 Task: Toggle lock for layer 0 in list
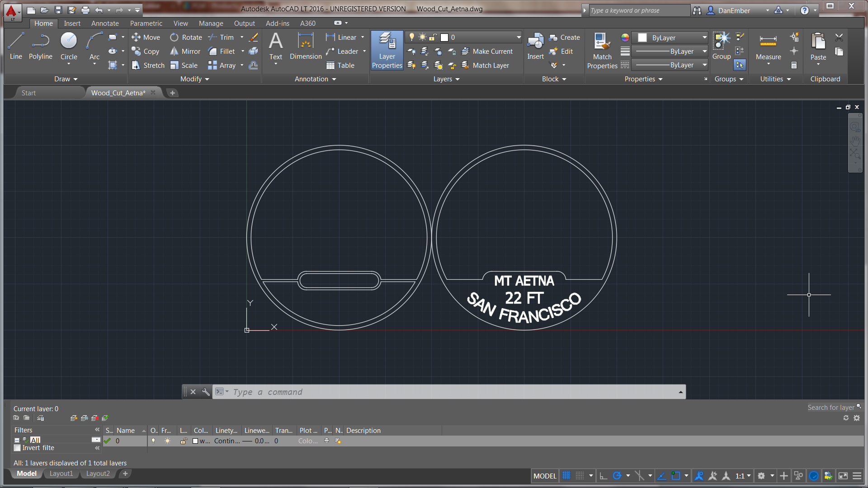183,441
